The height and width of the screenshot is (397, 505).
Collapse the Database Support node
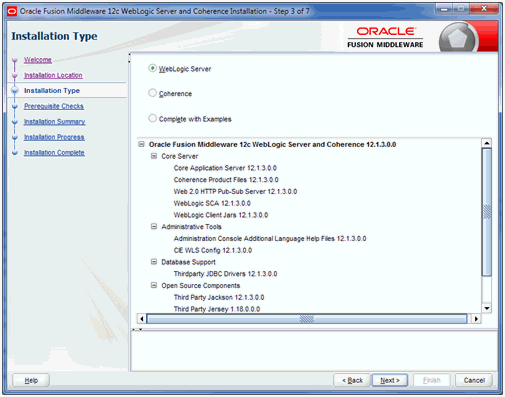pos(154,262)
